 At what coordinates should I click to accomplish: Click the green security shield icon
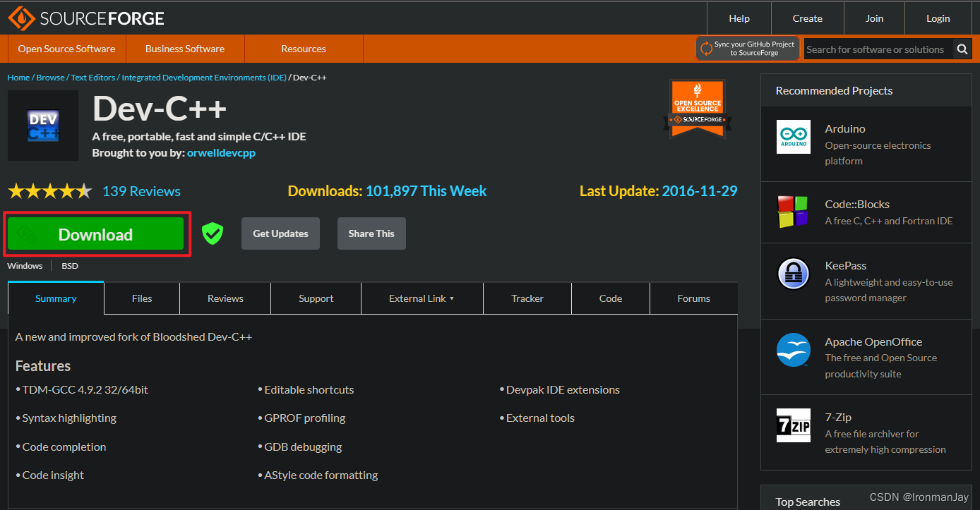(x=212, y=233)
